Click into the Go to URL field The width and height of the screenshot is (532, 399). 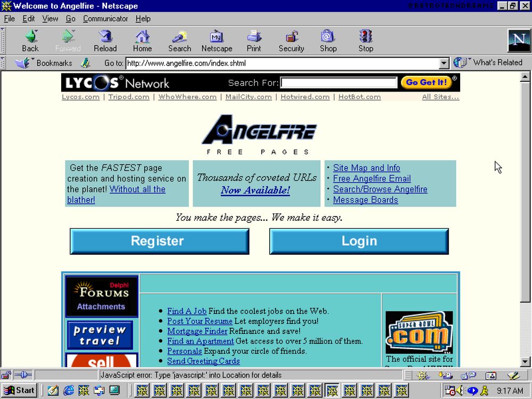(x=282, y=63)
